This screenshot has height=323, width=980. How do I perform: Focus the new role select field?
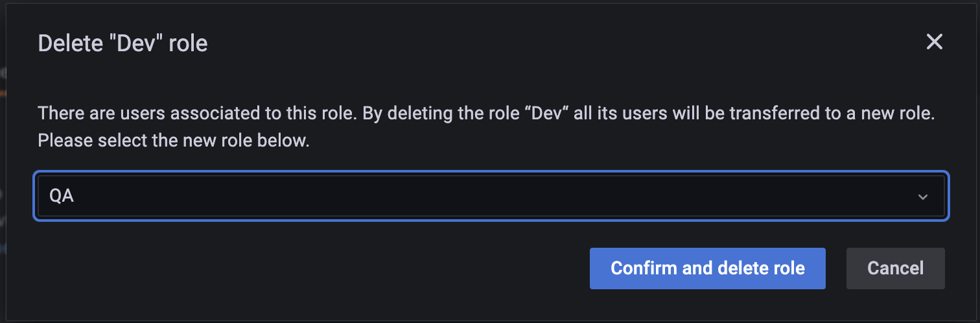click(x=491, y=197)
